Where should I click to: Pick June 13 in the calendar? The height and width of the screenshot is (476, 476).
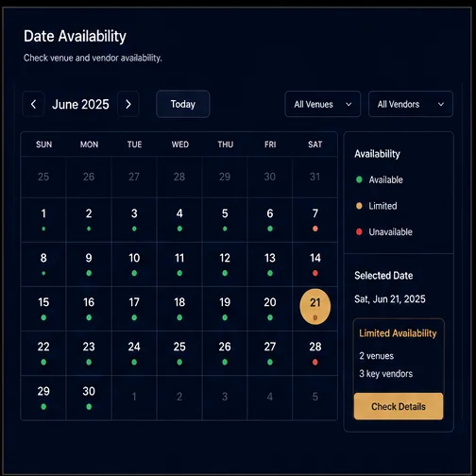click(270, 264)
